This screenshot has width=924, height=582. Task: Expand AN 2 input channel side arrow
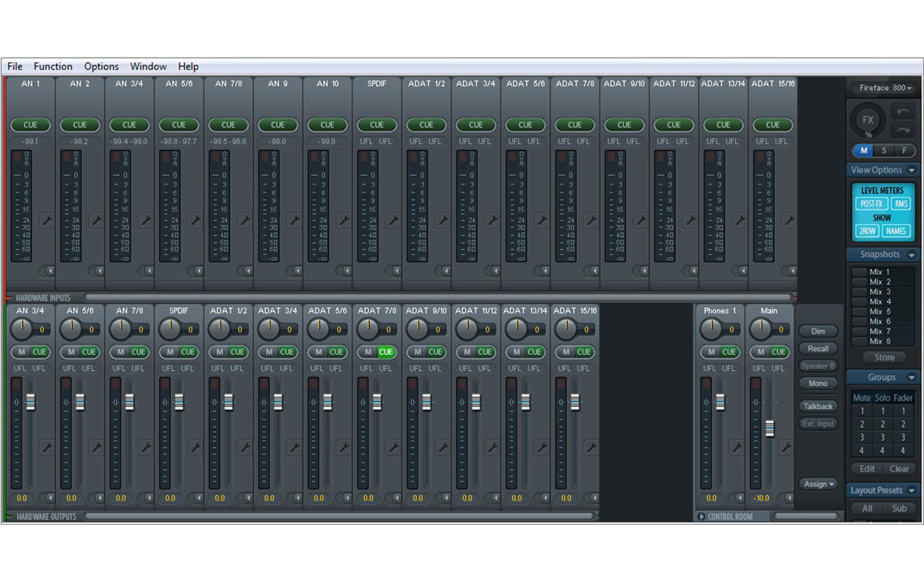(96, 270)
